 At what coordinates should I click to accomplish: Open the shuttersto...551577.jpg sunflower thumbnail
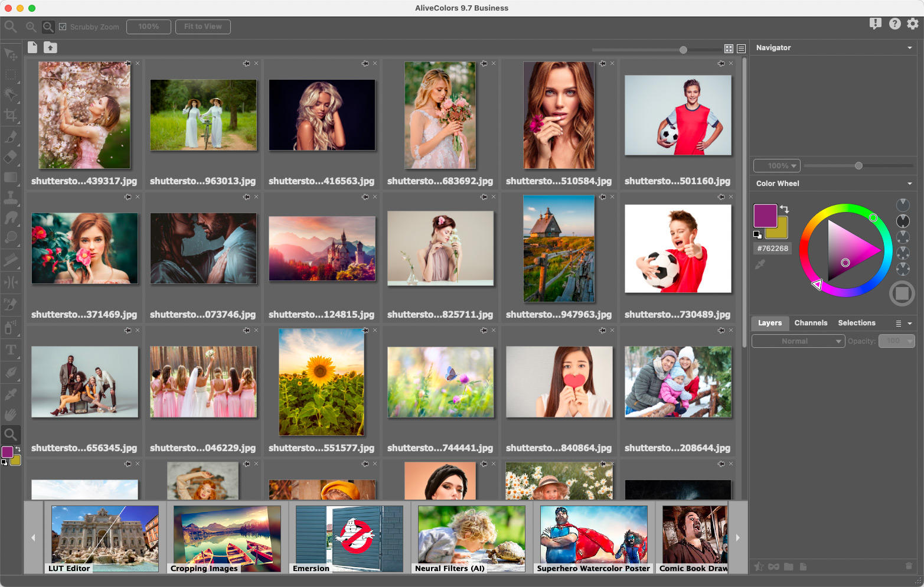click(x=322, y=383)
